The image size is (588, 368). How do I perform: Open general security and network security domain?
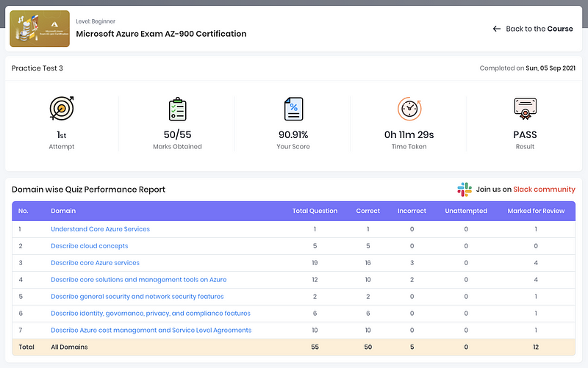pos(137,297)
